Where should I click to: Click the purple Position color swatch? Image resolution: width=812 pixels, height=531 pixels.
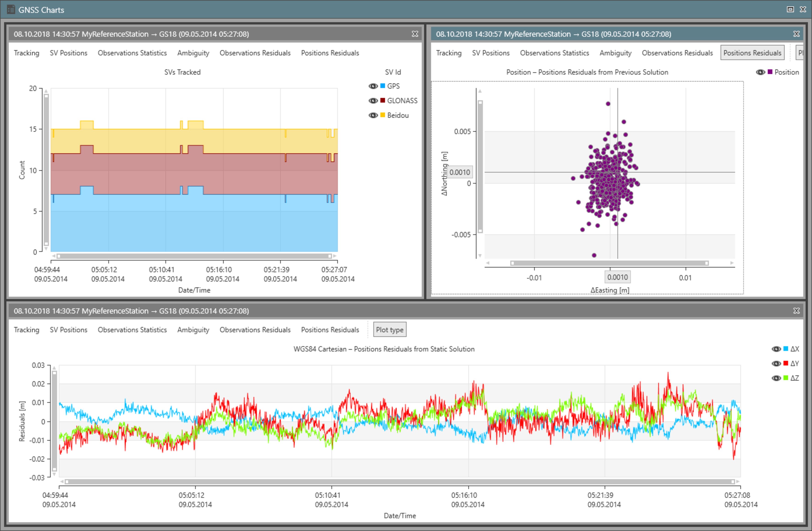pyautogui.click(x=770, y=72)
